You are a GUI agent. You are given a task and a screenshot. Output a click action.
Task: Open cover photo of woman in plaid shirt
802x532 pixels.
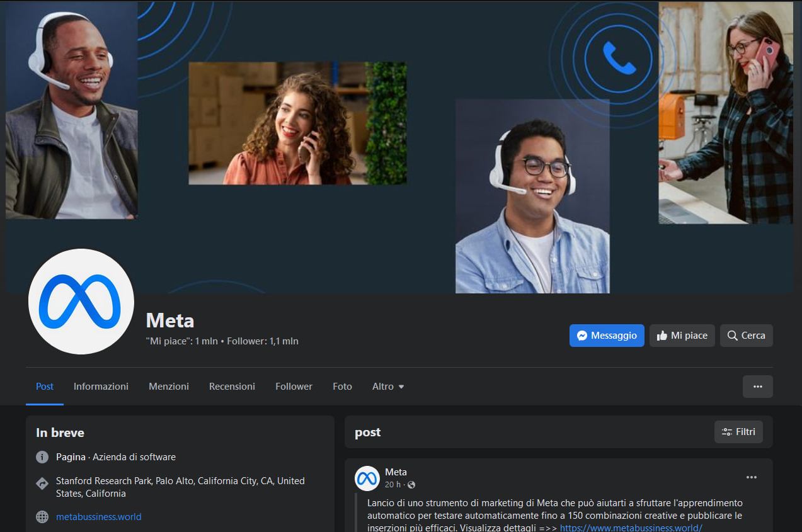click(x=726, y=113)
